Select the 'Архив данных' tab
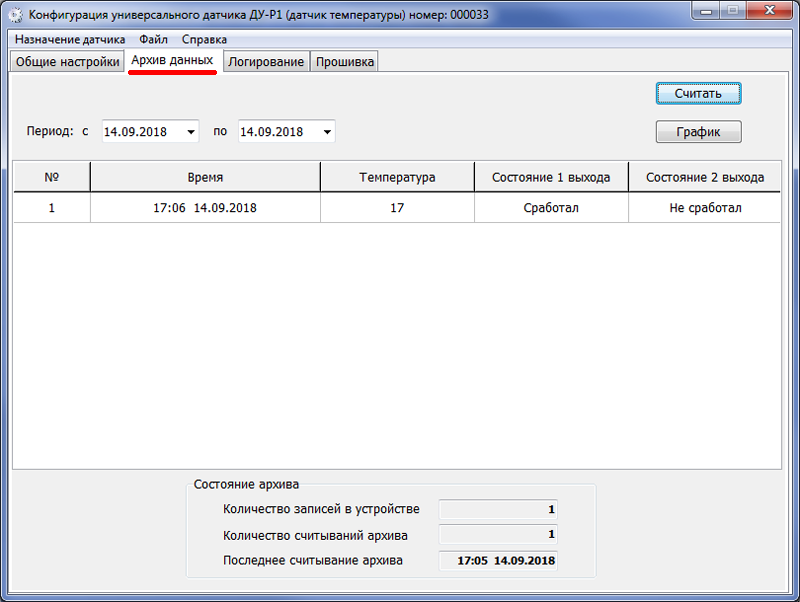The width and height of the screenshot is (800, 602). [172, 60]
